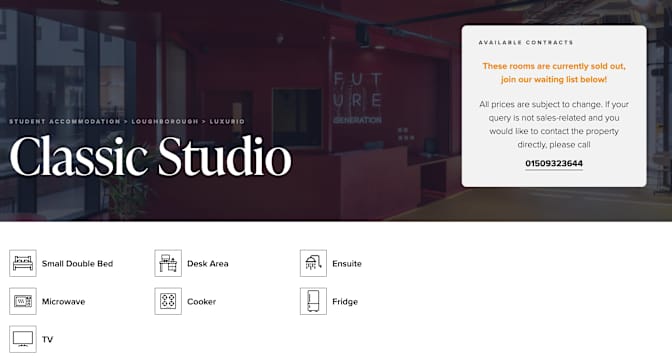Click the 'All prices are subject to change' paragraph
This screenshot has height=364, width=672.
554,124
